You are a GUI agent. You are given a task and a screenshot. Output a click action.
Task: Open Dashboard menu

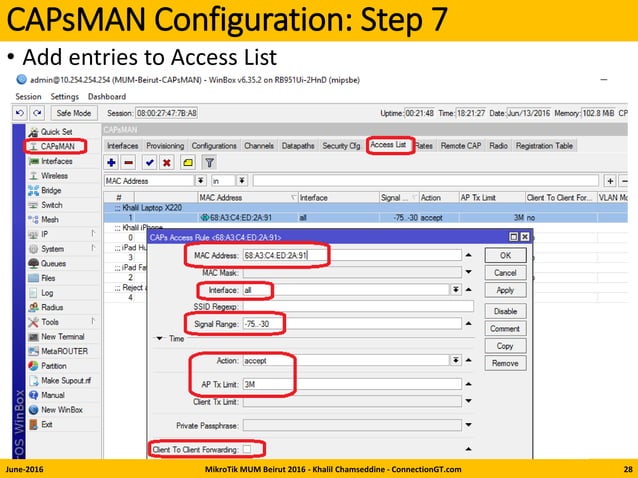click(107, 96)
